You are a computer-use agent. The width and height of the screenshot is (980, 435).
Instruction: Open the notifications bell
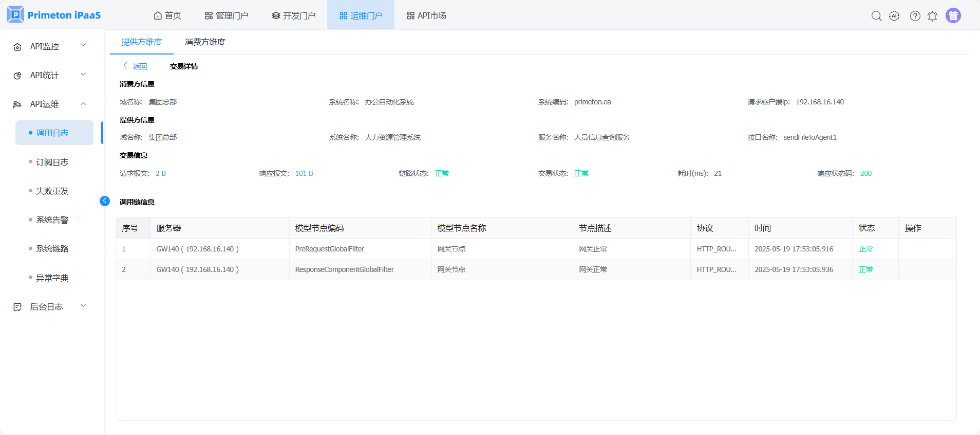[x=932, y=16]
